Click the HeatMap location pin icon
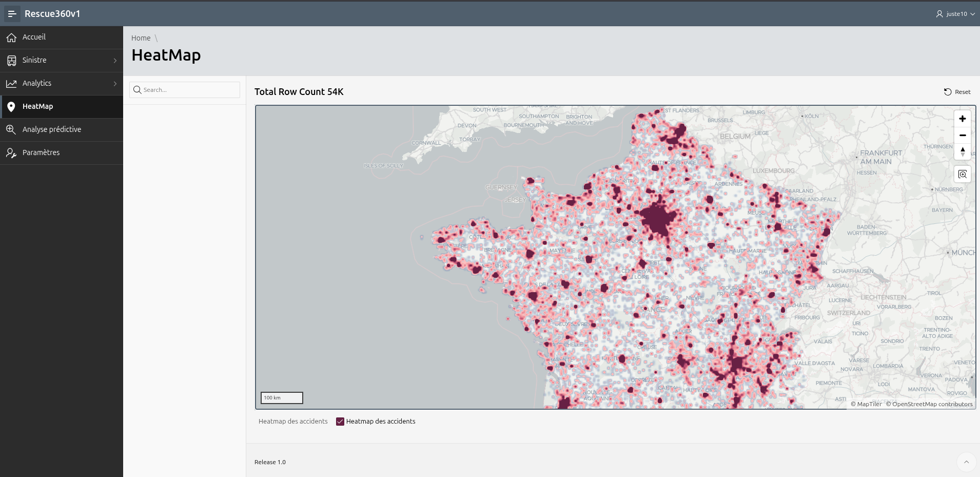This screenshot has height=477, width=980. pyautogui.click(x=11, y=107)
